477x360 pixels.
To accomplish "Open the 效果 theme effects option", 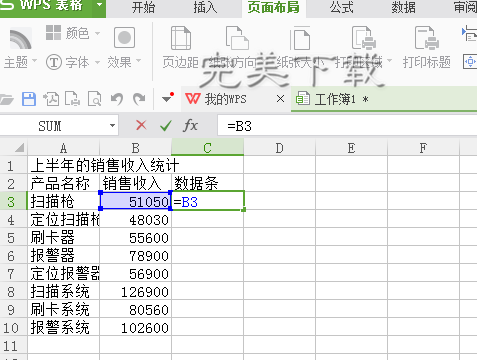I will pyautogui.click(x=124, y=48).
